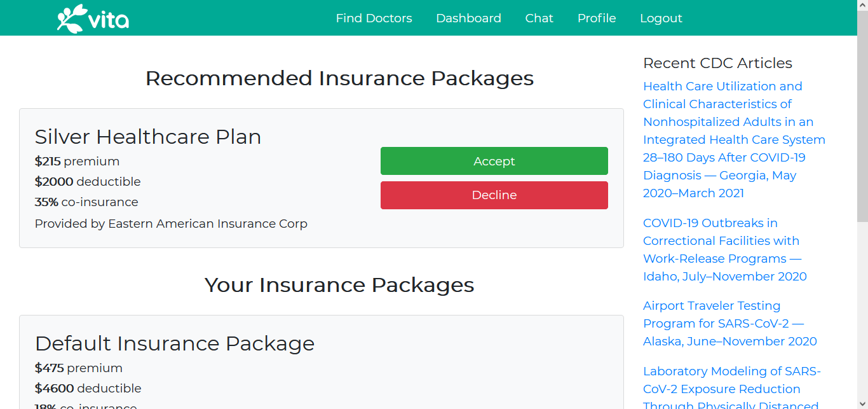Go to the Dashboard menu item
The height and width of the screenshot is (409, 868).
pyautogui.click(x=468, y=18)
